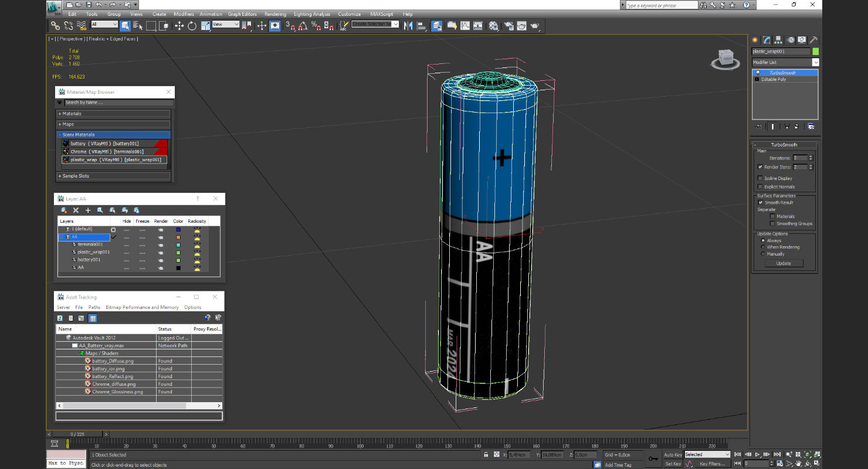Enable Explicit Normals checkbox

(x=761, y=186)
